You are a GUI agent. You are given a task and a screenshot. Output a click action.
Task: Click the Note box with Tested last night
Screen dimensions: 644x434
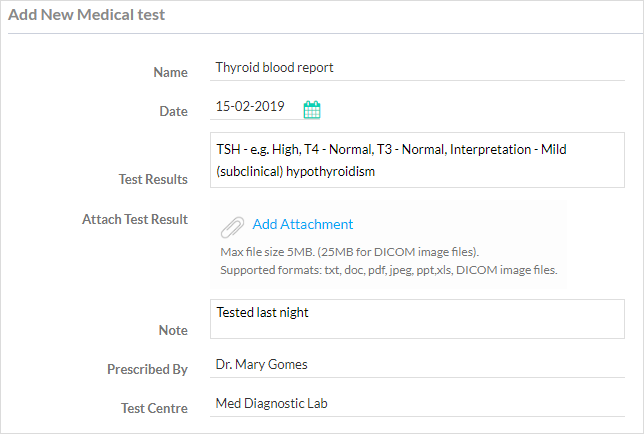tap(417, 319)
